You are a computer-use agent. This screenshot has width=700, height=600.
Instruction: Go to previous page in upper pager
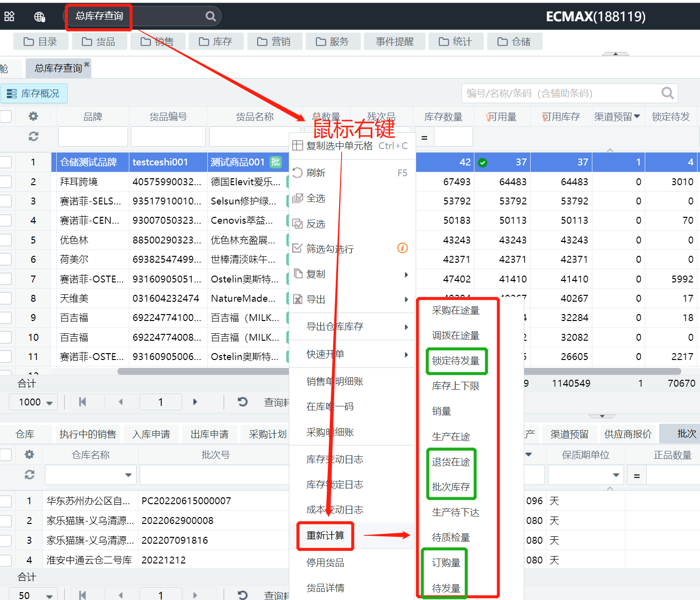click(x=120, y=402)
